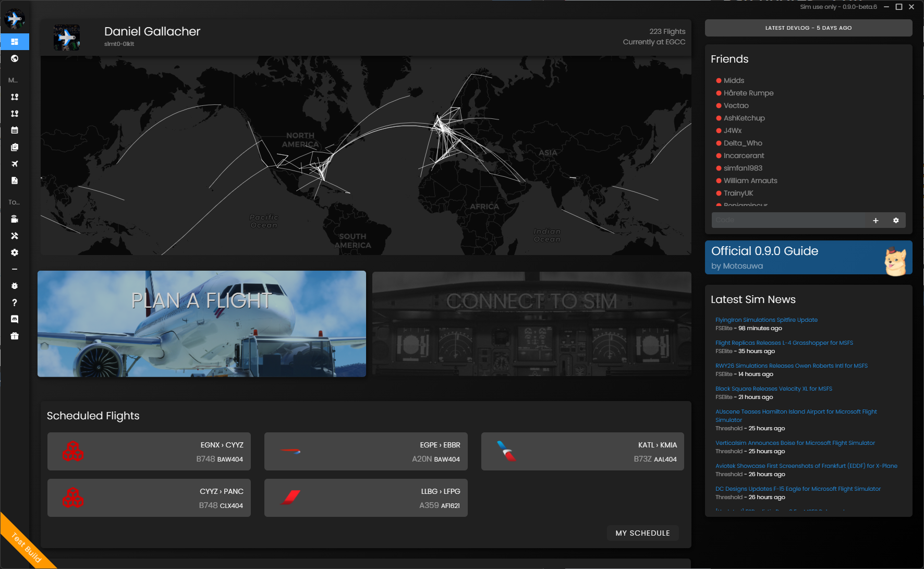Open the video camera streaming icon
The width and height of the screenshot is (924, 569).
(x=15, y=219)
